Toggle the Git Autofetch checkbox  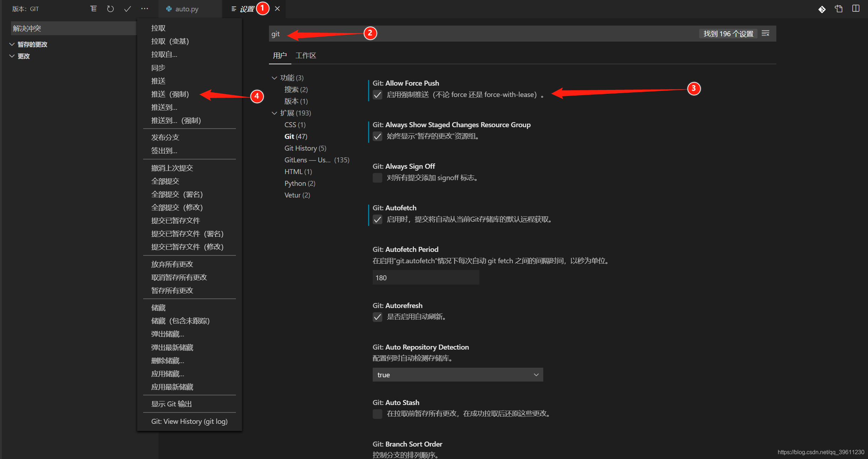[377, 219]
